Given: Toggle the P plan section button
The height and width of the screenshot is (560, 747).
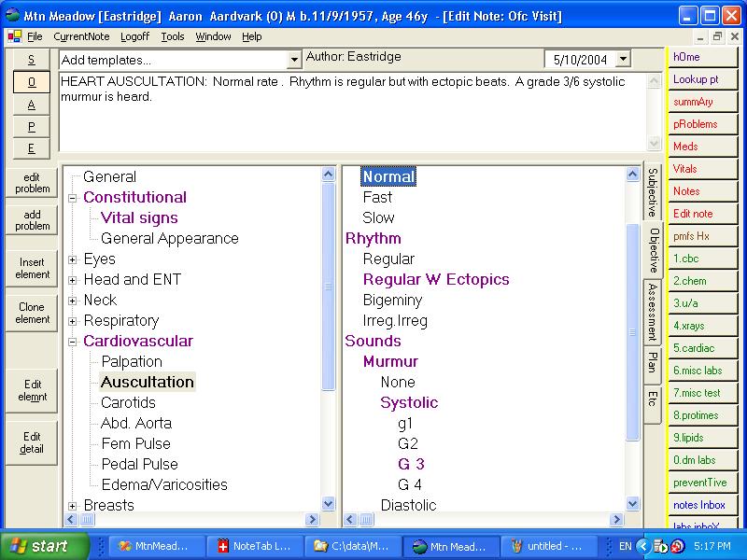Looking at the screenshot, I should point(31,127).
